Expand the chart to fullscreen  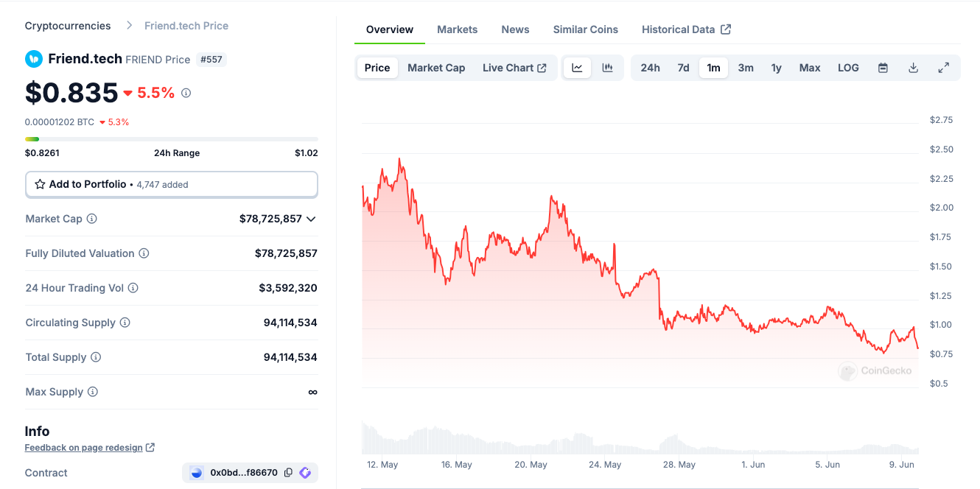943,68
